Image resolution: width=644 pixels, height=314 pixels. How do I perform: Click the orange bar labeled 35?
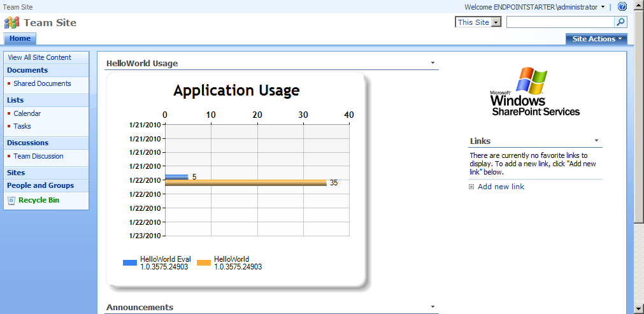click(x=246, y=183)
